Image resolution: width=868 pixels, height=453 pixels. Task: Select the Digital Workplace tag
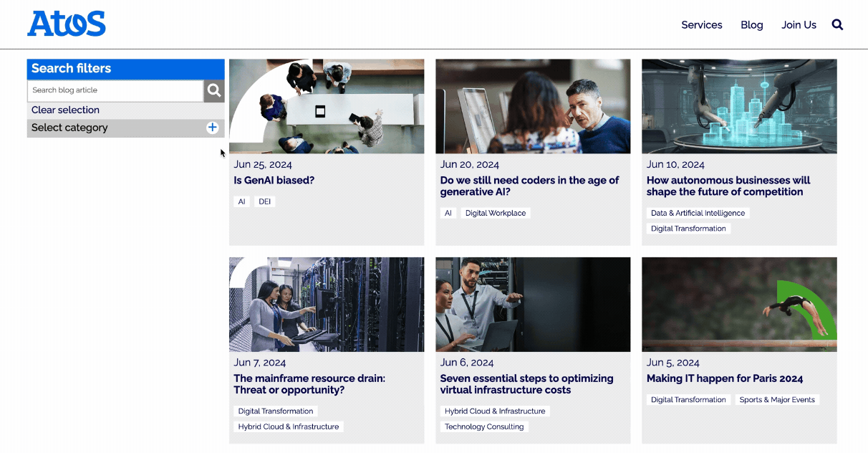click(x=496, y=213)
